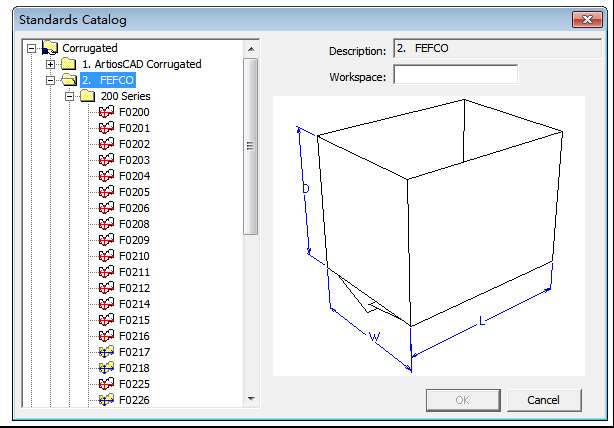The width and height of the screenshot is (614, 428).
Task: Click the icon next to F0210
Action: [107, 256]
